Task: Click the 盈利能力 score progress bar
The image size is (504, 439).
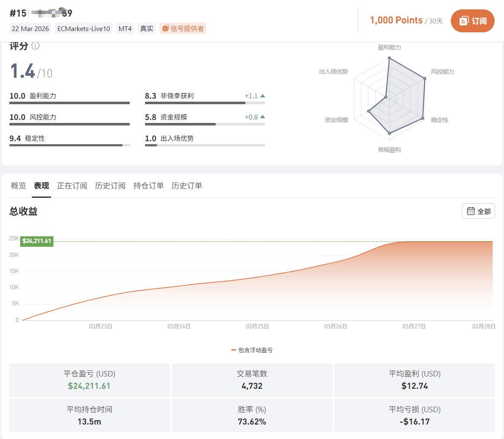Action: coord(69,103)
